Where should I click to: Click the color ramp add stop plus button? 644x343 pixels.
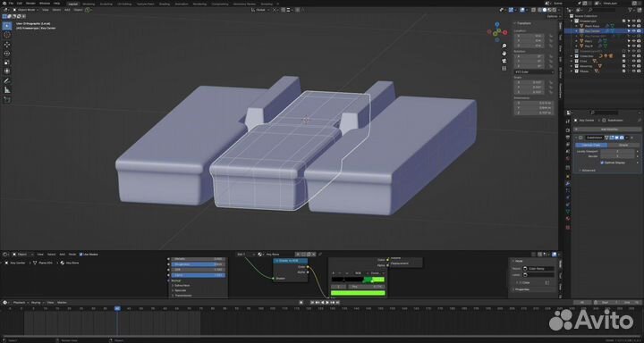[x=334, y=272]
